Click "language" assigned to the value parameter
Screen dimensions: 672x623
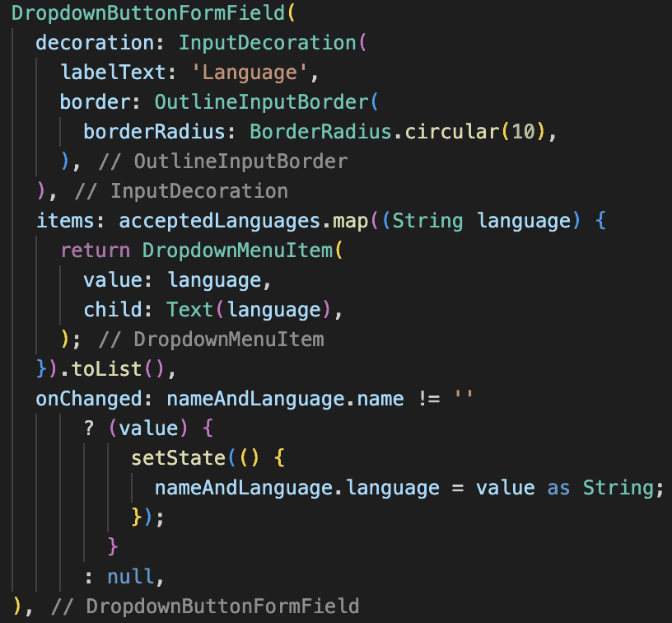tap(214, 280)
